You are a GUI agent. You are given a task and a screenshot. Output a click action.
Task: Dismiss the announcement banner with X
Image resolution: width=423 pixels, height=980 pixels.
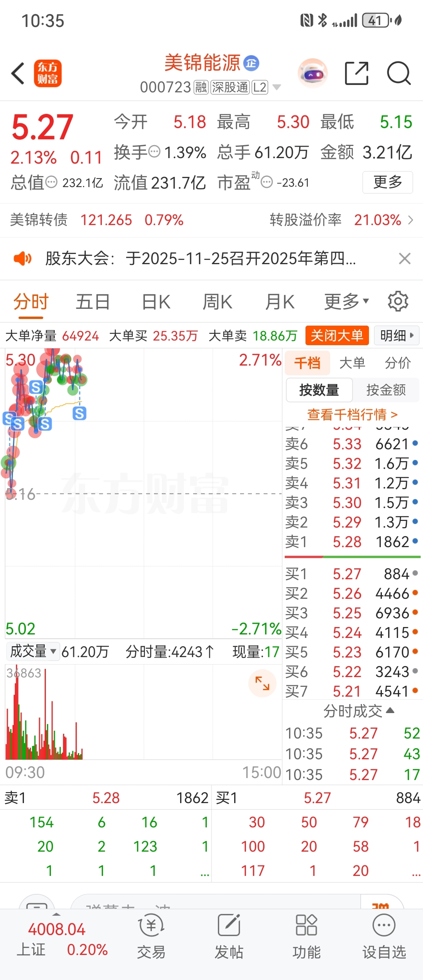pyautogui.click(x=405, y=259)
